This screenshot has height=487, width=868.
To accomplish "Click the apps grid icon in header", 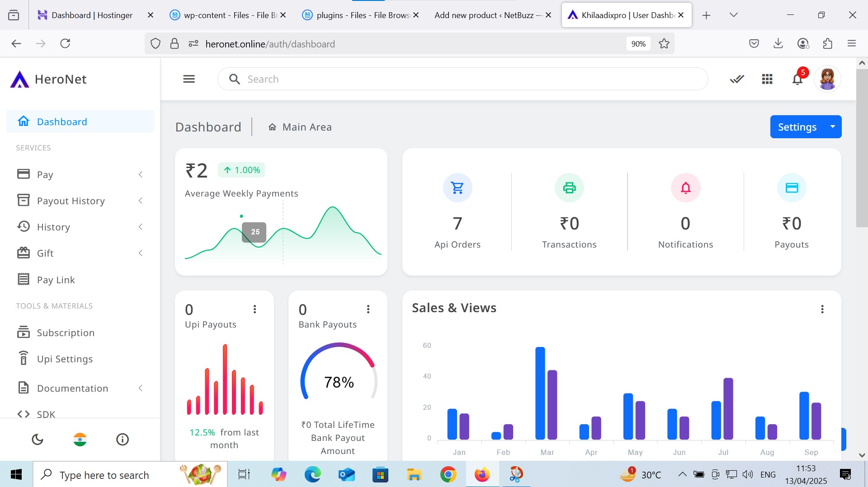I will point(767,80).
